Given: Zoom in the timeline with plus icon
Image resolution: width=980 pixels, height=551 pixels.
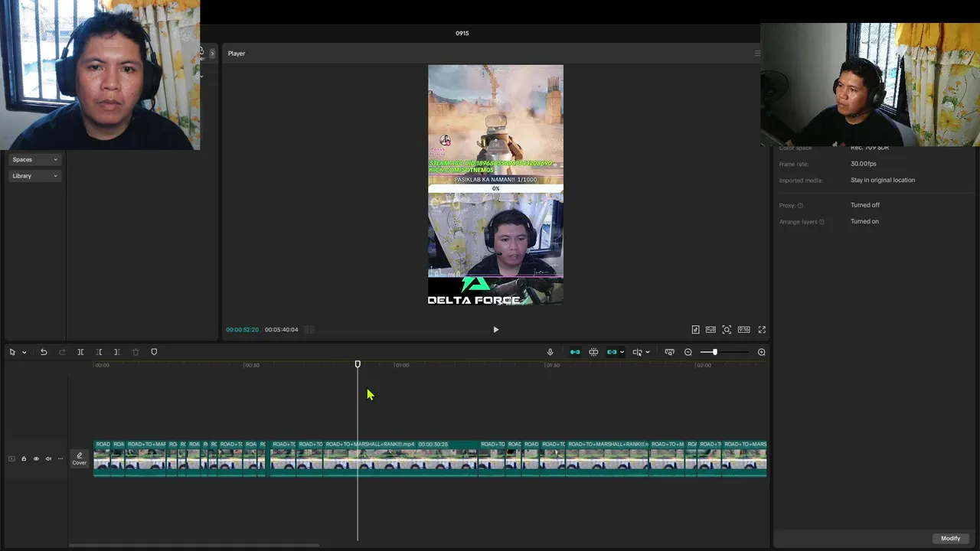Looking at the screenshot, I should [x=761, y=352].
